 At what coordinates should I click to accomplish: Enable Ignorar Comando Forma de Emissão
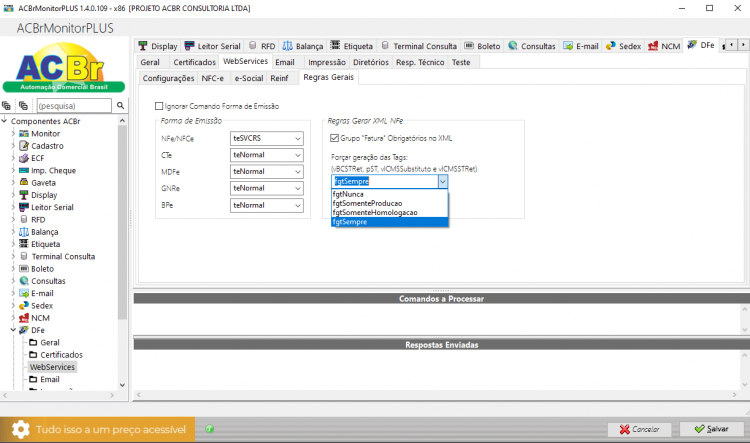159,106
